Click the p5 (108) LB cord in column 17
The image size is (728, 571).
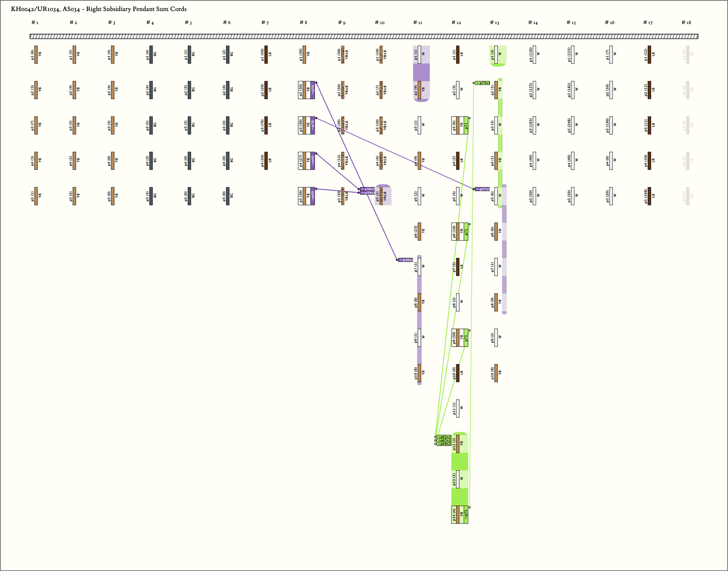coord(649,196)
